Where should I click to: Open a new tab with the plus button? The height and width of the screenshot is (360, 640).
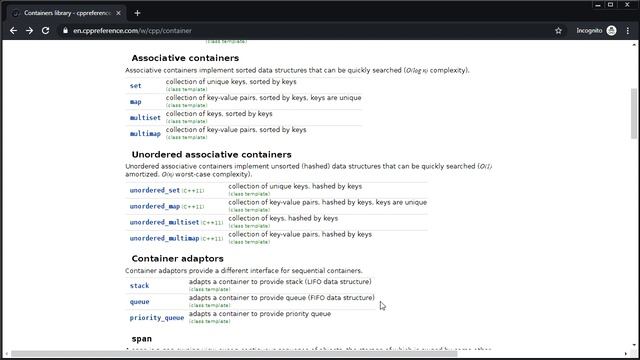pos(137,13)
